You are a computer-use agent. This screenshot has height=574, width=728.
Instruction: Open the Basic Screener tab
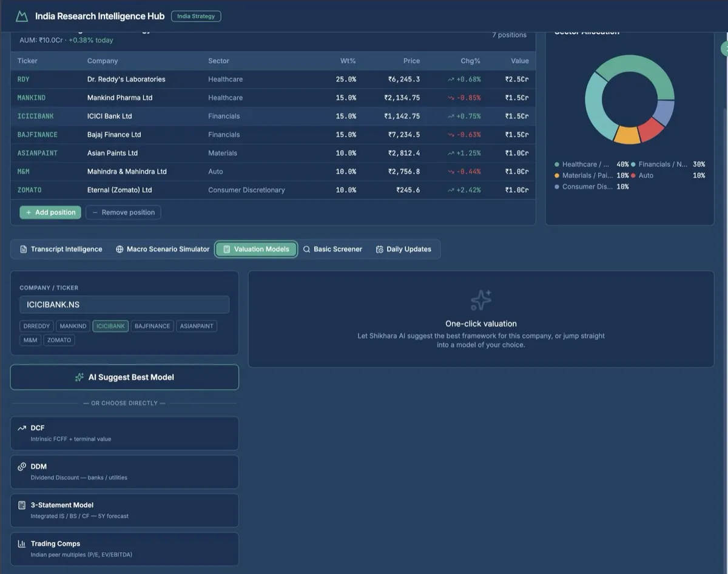coord(332,249)
